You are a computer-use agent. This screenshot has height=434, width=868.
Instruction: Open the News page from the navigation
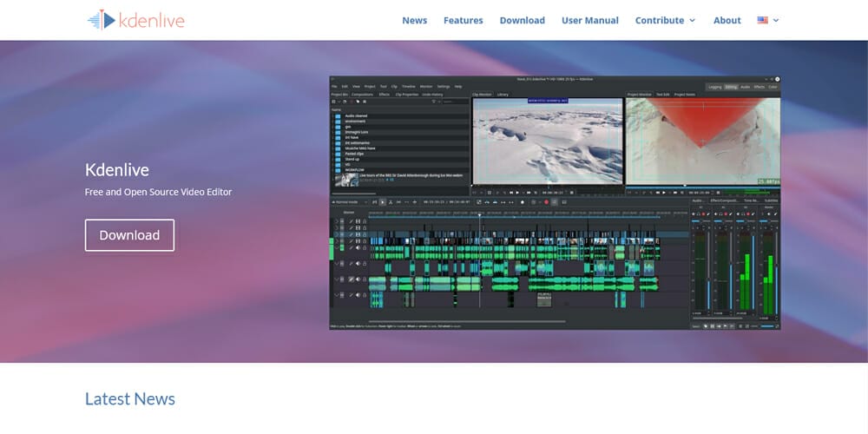coord(415,21)
